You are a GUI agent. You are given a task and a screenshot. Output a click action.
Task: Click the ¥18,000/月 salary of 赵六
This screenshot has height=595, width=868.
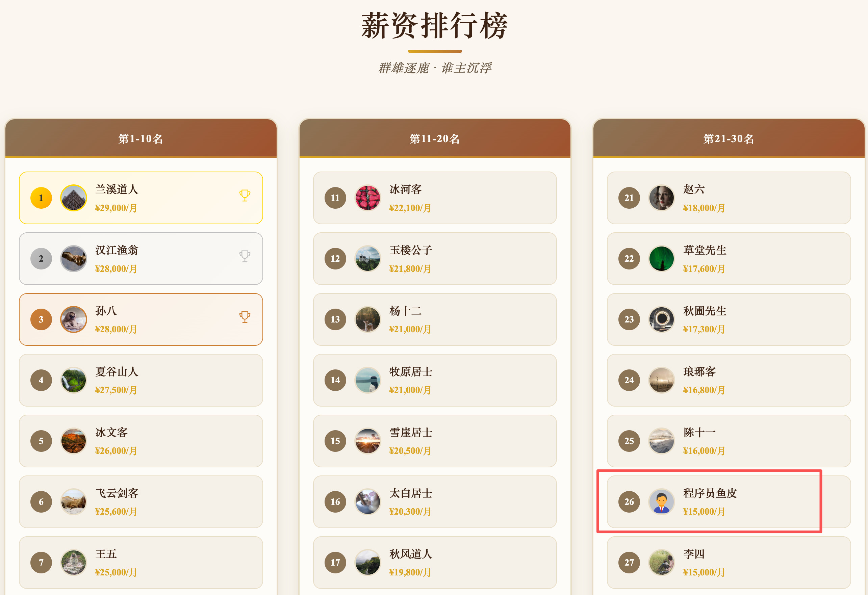[704, 208]
